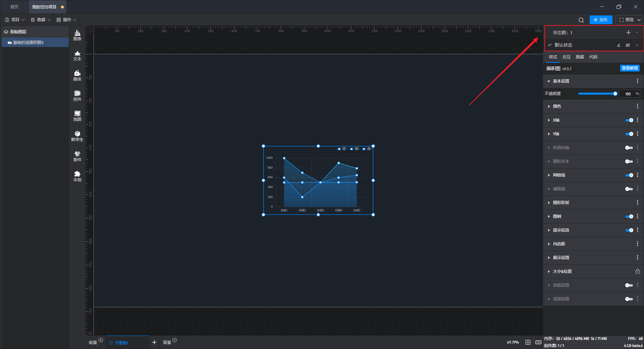Switch to the 交互 tab

coord(566,57)
